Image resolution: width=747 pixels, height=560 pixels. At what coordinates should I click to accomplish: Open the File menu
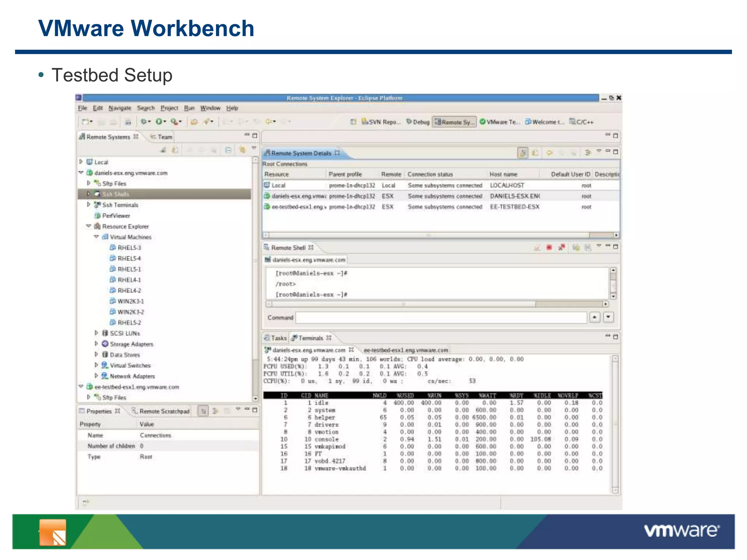click(x=82, y=108)
